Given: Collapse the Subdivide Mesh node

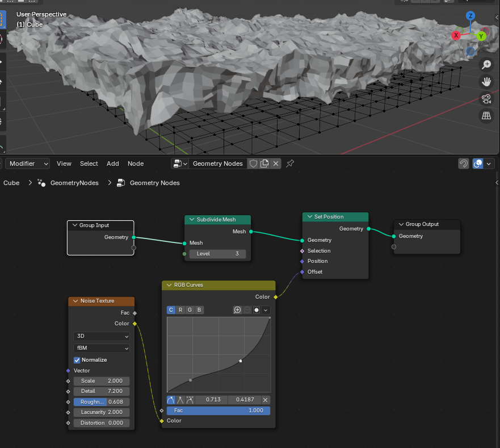Looking at the screenshot, I should tap(191, 220).
